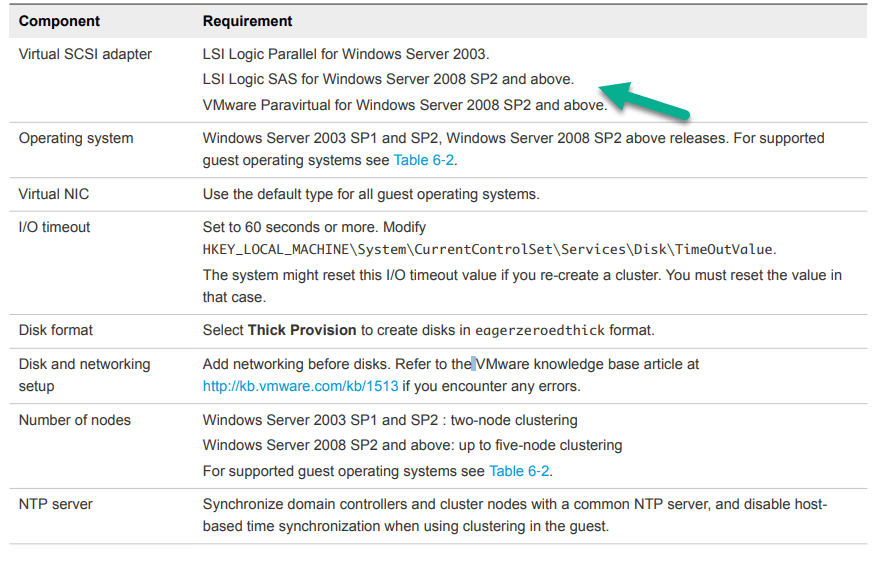
Task: Open Table 6-2 link in Number of nodes row
Action: pyautogui.click(x=519, y=471)
